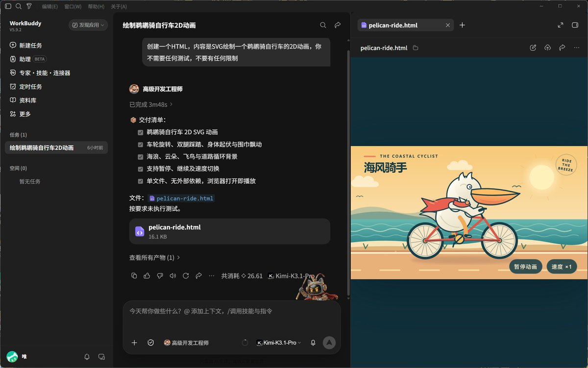
Task: Expand the 已完成 3m48s details chevron
Action: click(x=171, y=104)
